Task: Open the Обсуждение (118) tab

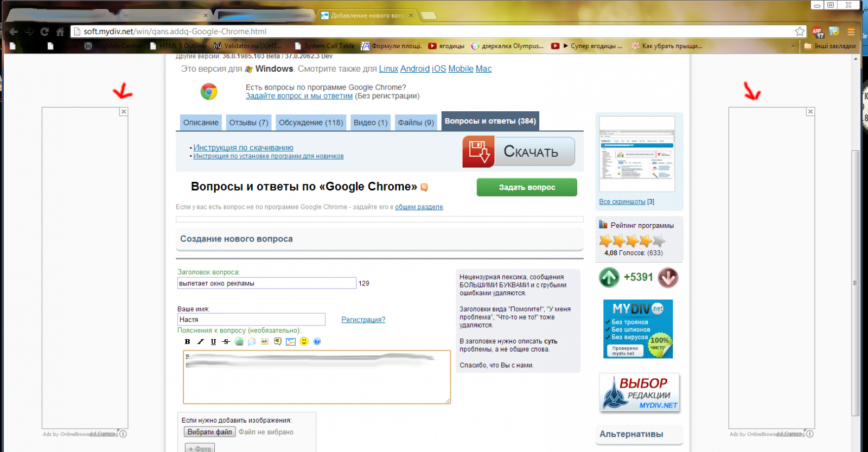Action: 311,123
